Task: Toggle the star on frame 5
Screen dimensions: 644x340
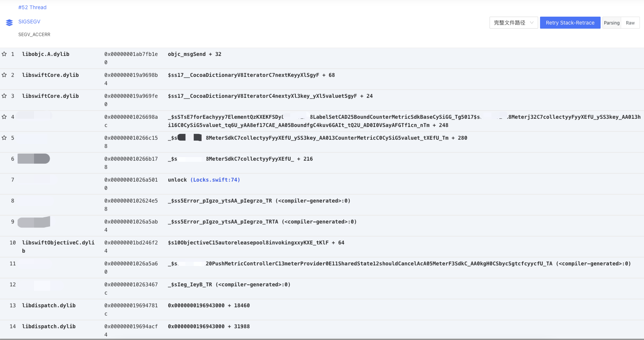Action: tap(4, 137)
